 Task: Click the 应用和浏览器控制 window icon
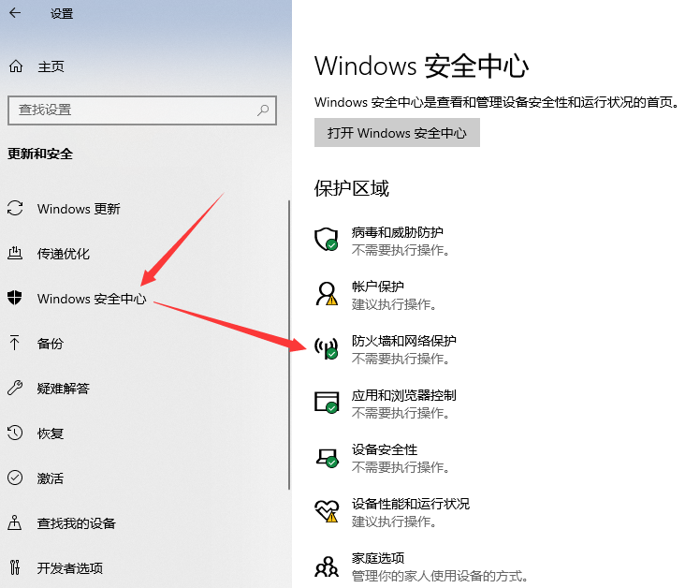(x=327, y=403)
